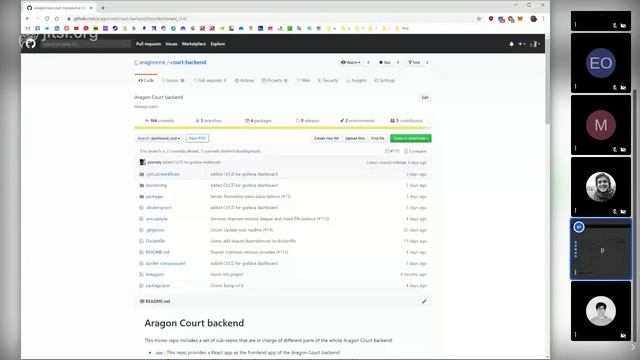Image resolution: width=640 pixels, height=360 pixels.
Task: Click the active speaker audio indicator icon
Action: pos(578,227)
